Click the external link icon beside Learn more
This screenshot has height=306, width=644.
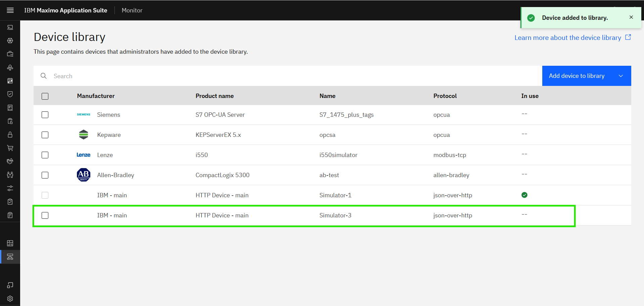pos(628,37)
